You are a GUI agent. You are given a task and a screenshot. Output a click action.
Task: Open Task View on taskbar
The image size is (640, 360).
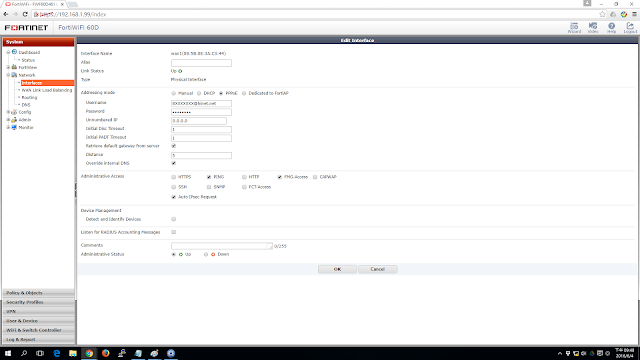pos(40,353)
